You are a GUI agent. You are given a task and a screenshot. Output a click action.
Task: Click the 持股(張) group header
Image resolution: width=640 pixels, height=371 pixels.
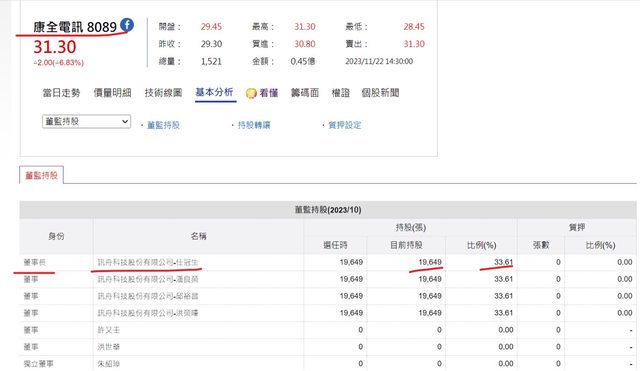[x=411, y=227]
